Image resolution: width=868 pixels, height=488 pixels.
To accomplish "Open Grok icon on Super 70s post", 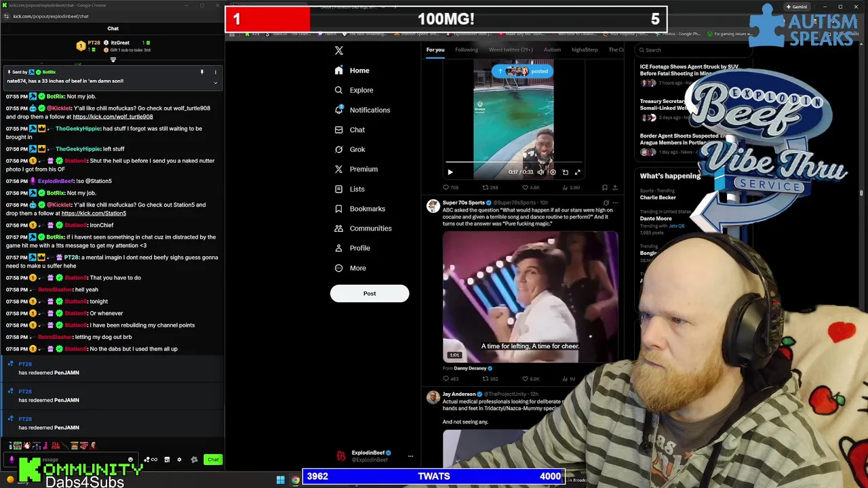I will coord(606,203).
